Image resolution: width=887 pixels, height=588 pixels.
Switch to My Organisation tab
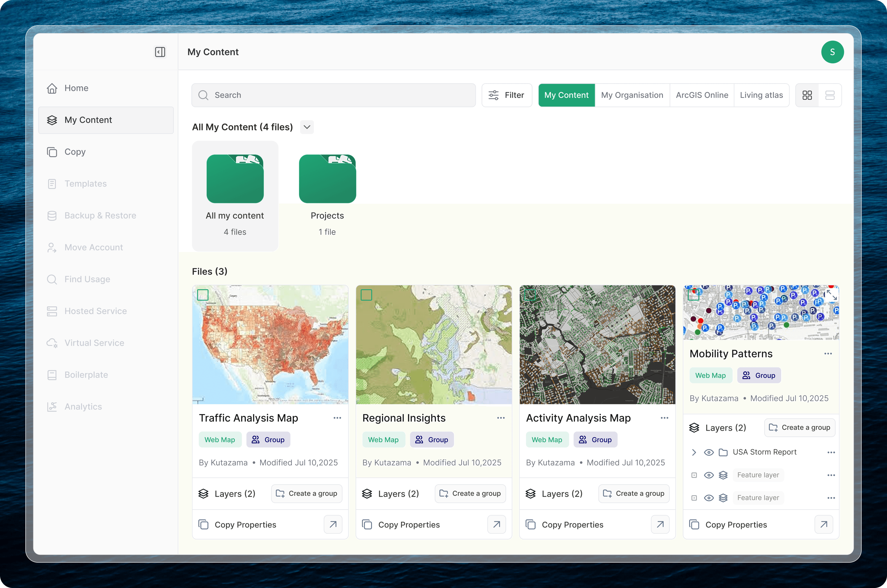click(632, 95)
